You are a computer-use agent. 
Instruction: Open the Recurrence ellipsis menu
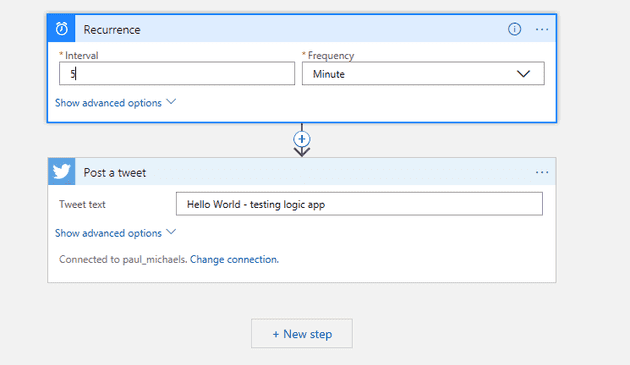click(x=542, y=29)
